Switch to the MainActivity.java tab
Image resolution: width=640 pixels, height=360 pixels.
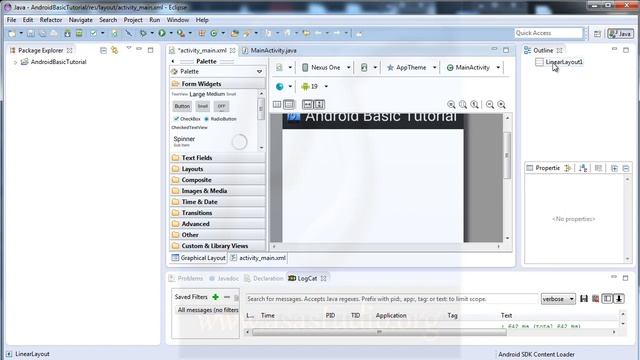[x=269, y=50]
